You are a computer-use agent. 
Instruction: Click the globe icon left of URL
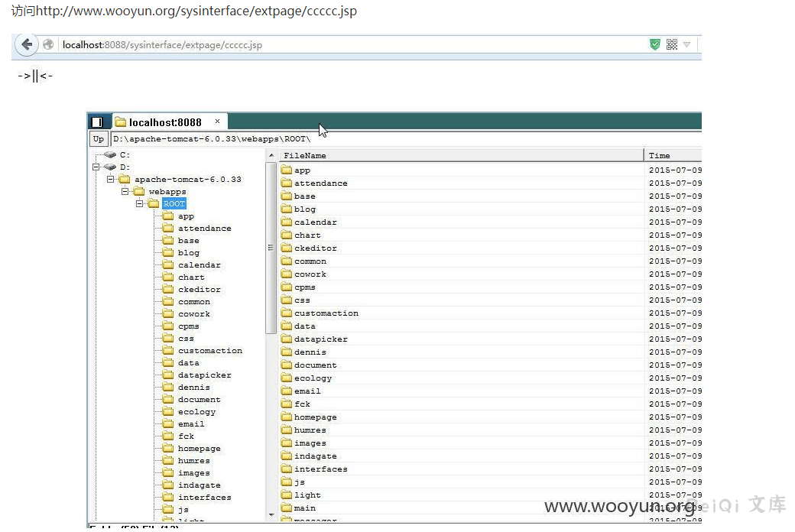(49, 45)
